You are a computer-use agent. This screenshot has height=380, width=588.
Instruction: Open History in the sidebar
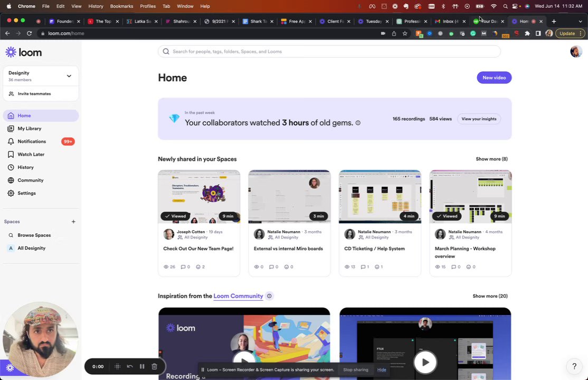tap(41, 167)
